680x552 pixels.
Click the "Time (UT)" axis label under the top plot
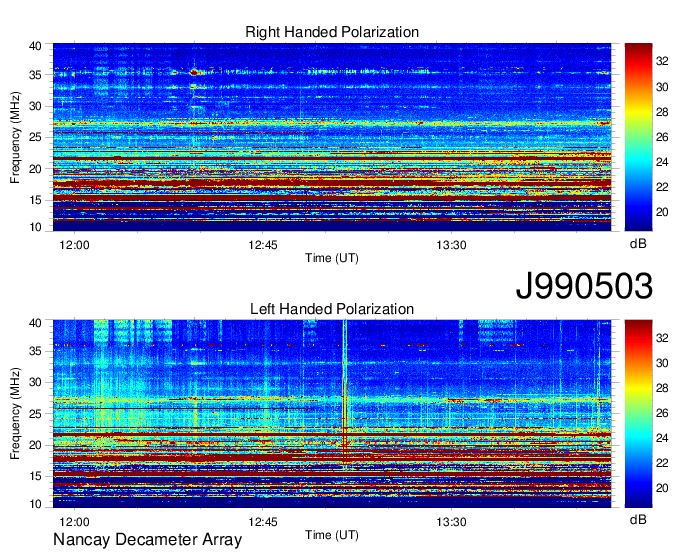click(x=332, y=258)
